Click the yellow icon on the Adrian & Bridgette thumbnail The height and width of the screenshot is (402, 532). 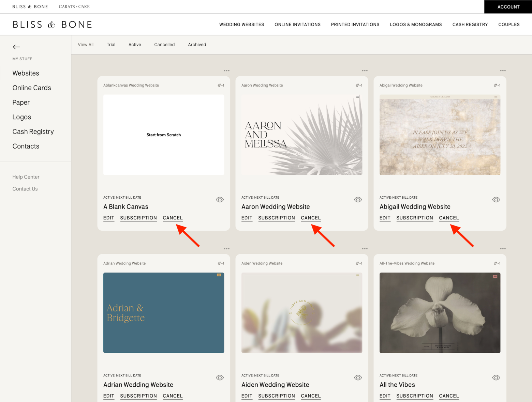pyautogui.click(x=220, y=275)
